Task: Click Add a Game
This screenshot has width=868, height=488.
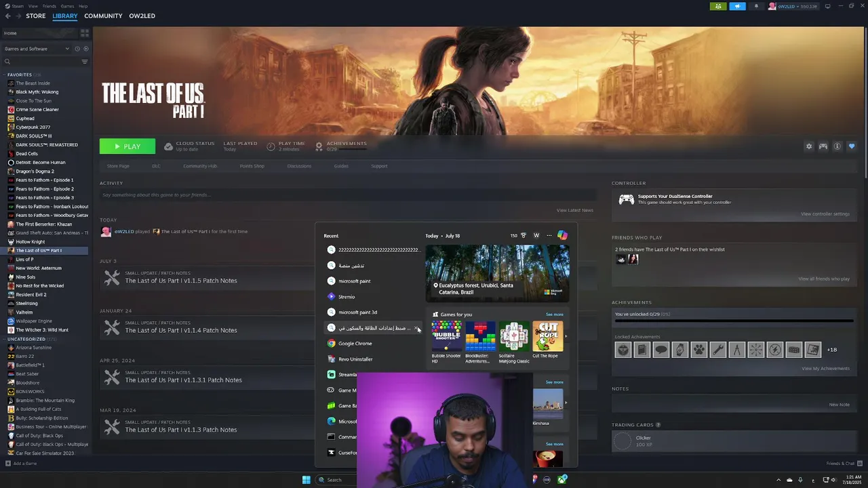Action: tap(21, 464)
